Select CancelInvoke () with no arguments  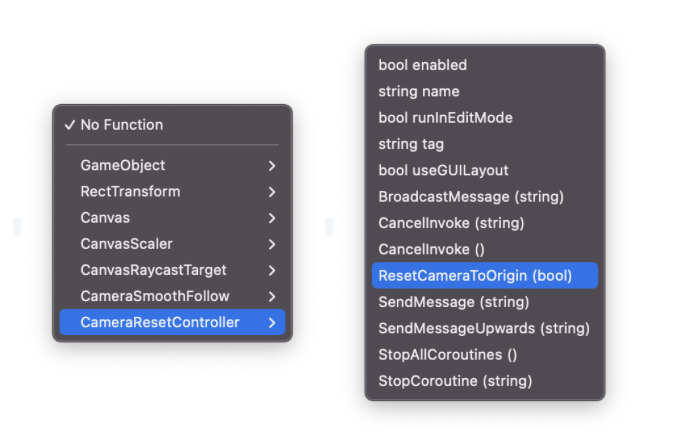431,249
